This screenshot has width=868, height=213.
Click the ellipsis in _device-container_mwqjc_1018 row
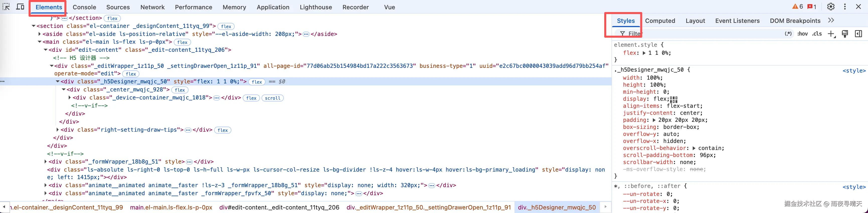point(217,98)
